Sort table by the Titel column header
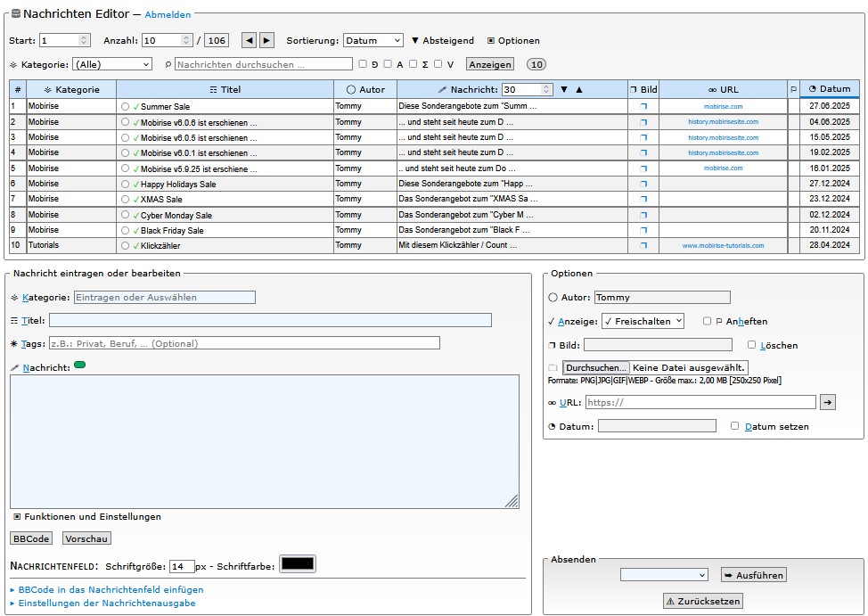This screenshot has width=868, height=616. [225, 89]
